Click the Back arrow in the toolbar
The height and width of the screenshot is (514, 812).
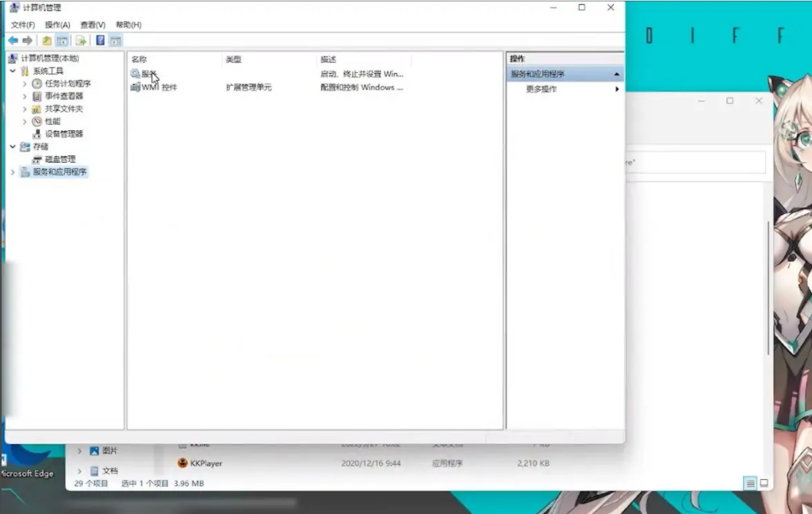tap(13, 40)
